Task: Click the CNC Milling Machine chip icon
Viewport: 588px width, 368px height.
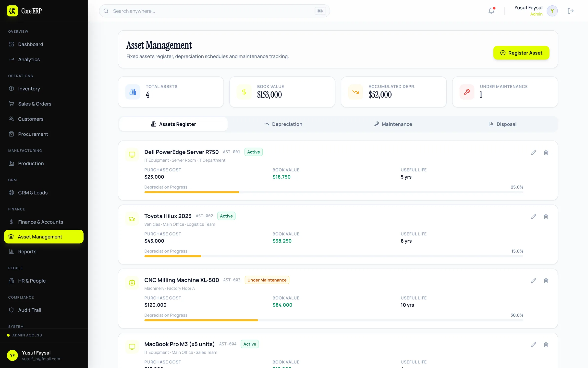Action: coord(132,283)
